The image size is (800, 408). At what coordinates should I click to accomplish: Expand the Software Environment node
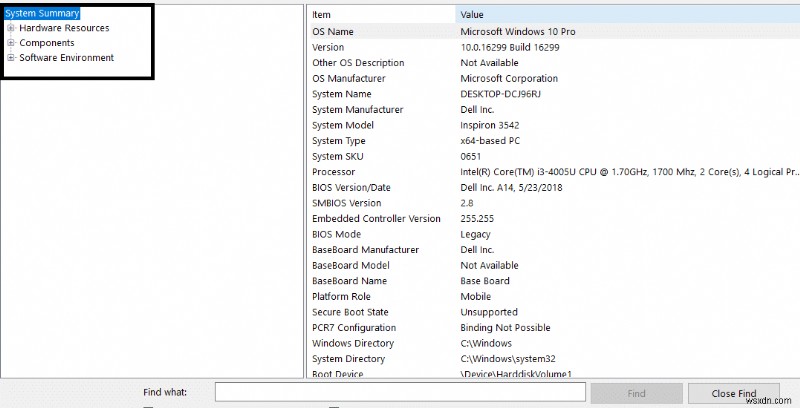point(11,58)
